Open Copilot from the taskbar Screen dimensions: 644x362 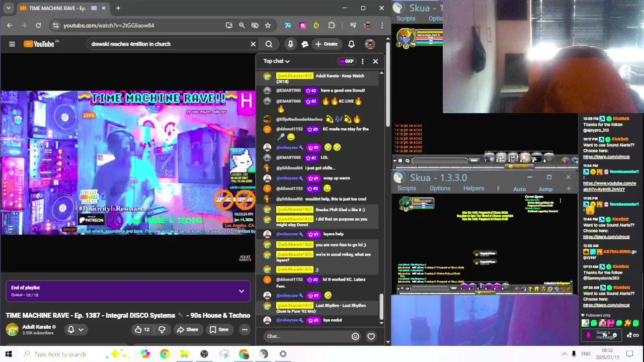point(145,354)
